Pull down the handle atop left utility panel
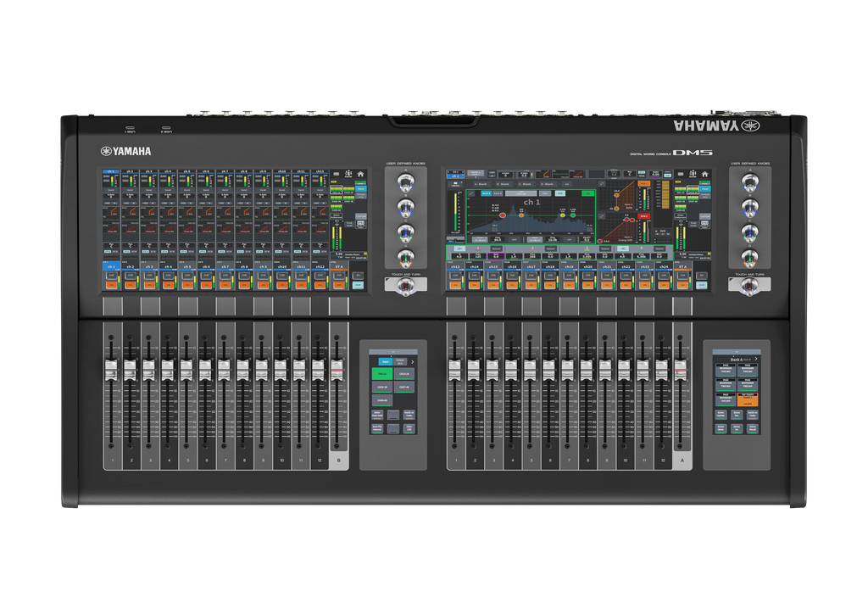Image resolution: width=868 pixels, height=614 pixels. [393, 352]
